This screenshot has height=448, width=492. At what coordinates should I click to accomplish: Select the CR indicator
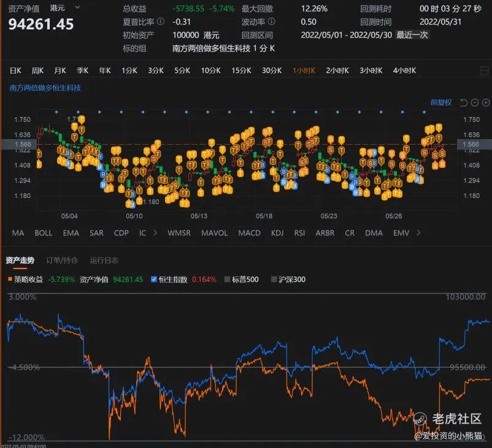(350, 233)
